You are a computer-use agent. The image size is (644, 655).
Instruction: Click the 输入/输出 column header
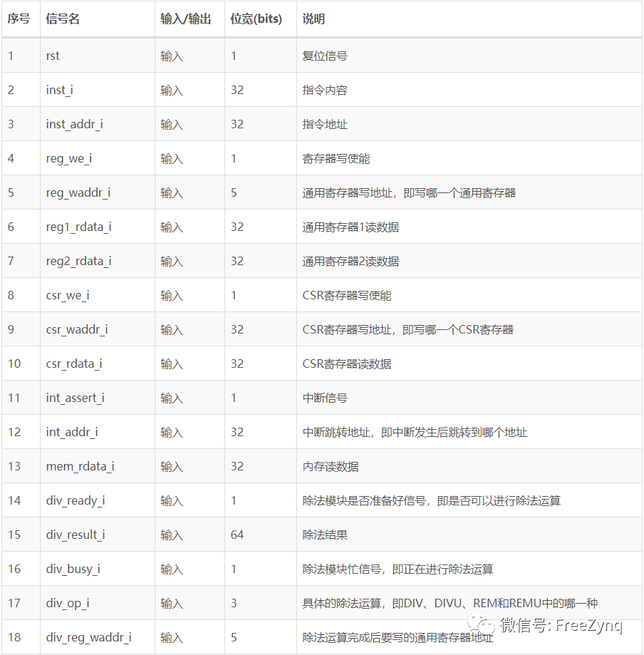186,19
